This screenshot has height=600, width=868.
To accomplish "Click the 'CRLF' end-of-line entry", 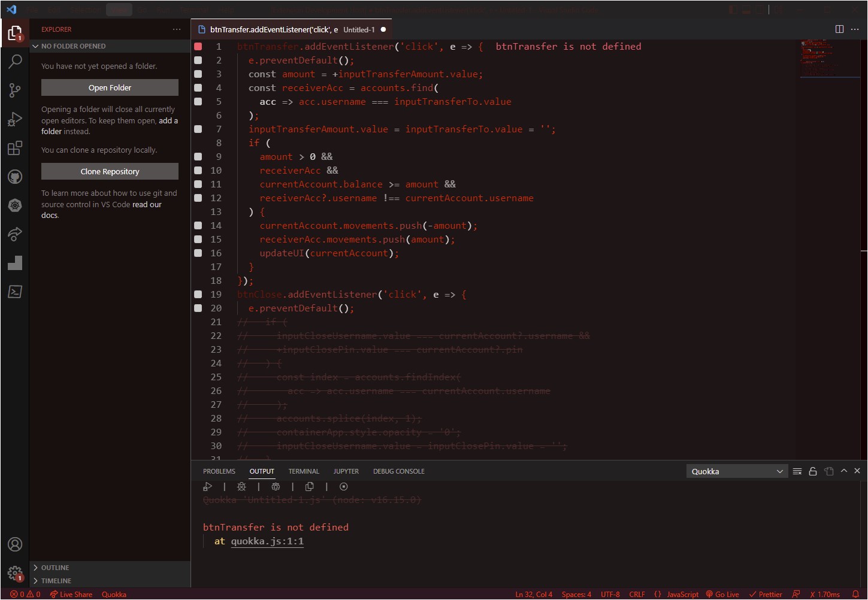I will (x=637, y=594).
